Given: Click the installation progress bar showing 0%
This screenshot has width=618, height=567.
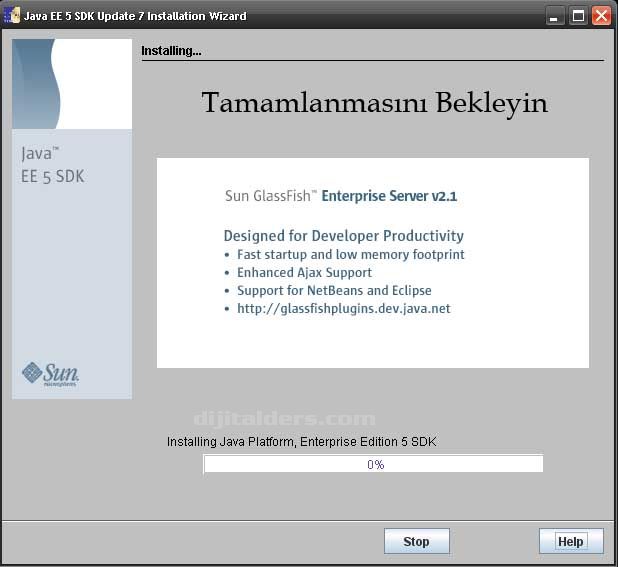Looking at the screenshot, I should (x=373, y=464).
